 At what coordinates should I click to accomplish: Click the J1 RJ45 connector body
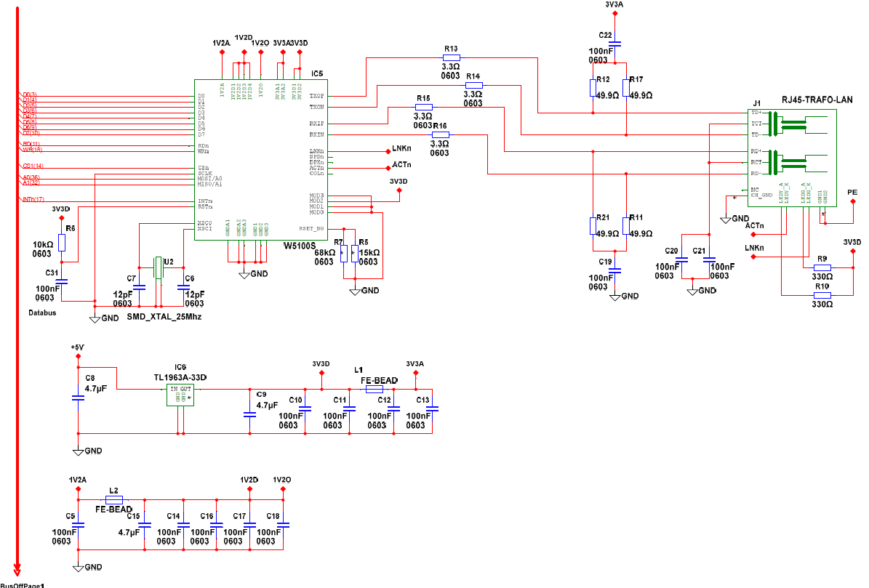pos(792,158)
